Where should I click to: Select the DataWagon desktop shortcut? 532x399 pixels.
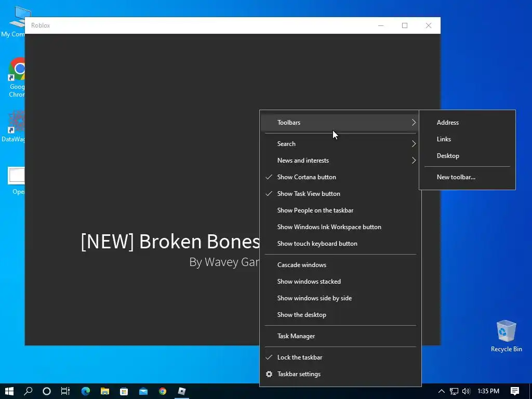coord(14,126)
